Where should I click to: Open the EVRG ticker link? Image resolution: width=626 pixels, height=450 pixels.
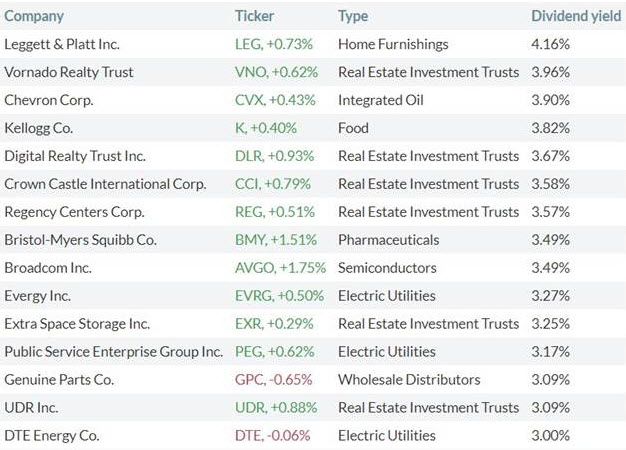(x=279, y=295)
